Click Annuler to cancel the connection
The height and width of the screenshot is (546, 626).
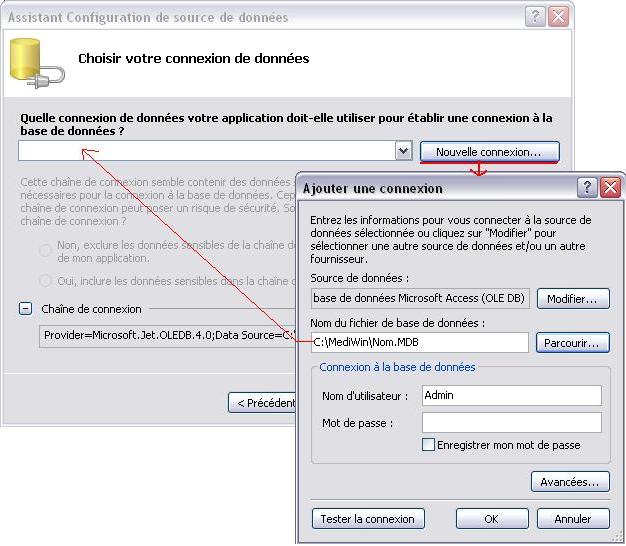pyautogui.click(x=573, y=518)
